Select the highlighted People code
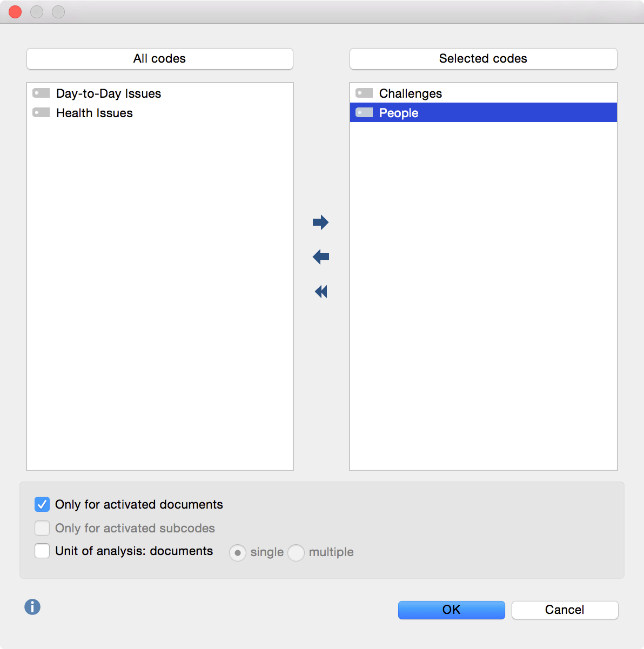The image size is (644, 649). [x=484, y=112]
